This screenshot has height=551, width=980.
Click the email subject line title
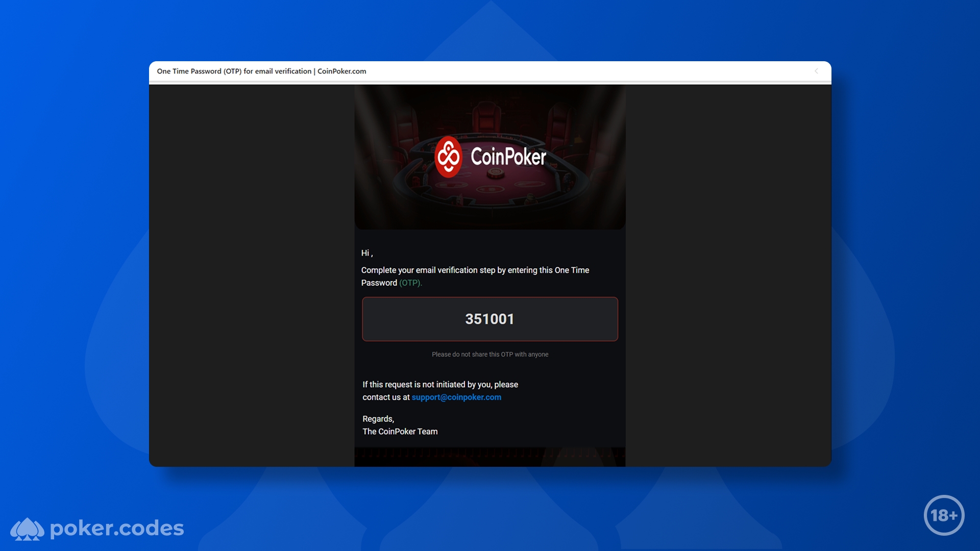[261, 71]
